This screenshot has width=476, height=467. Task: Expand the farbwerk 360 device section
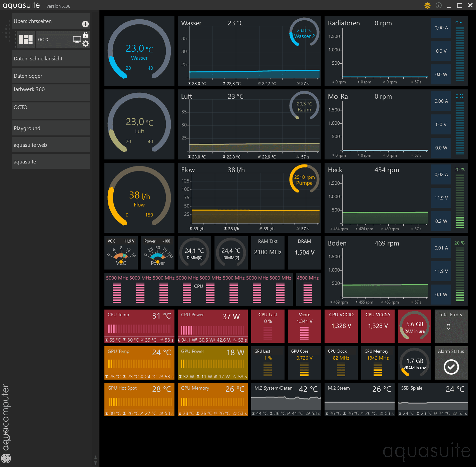pyautogui.click(x=51, y=92)
